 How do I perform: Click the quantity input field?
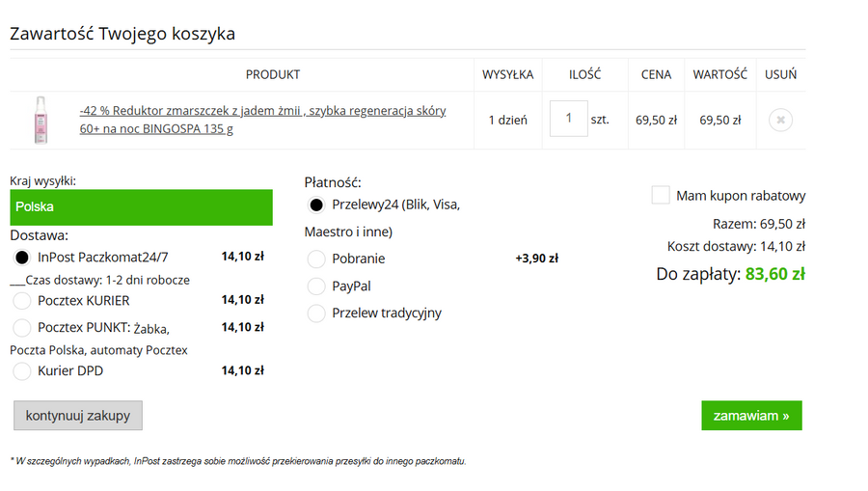(568, 119)
